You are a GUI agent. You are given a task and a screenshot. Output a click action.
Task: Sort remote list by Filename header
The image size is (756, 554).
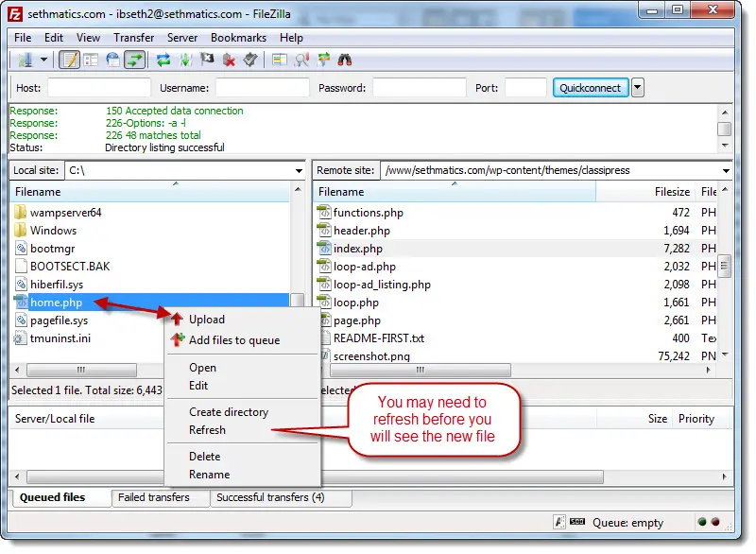pos(455,192)
